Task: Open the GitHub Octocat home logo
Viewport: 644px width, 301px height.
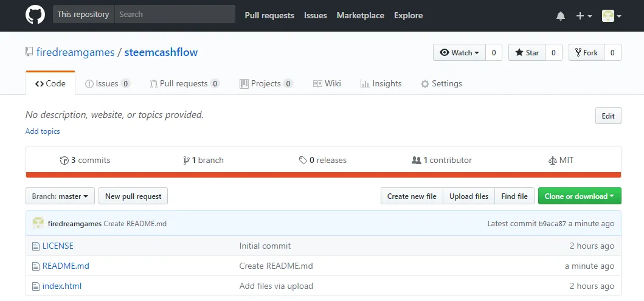Action: point(35,15)
